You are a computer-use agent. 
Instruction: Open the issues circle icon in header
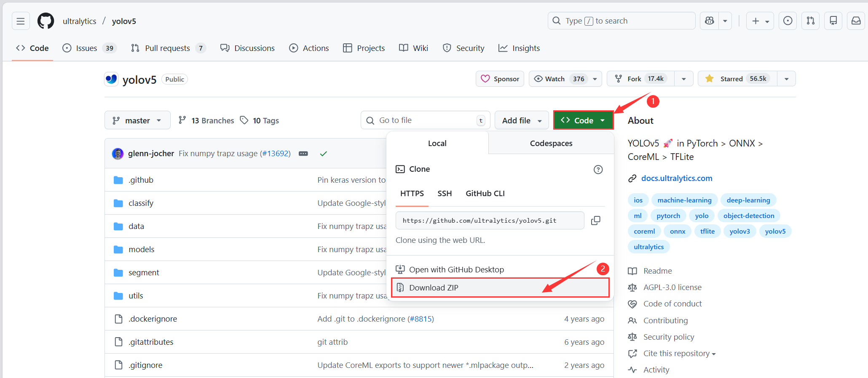point(788,21)
